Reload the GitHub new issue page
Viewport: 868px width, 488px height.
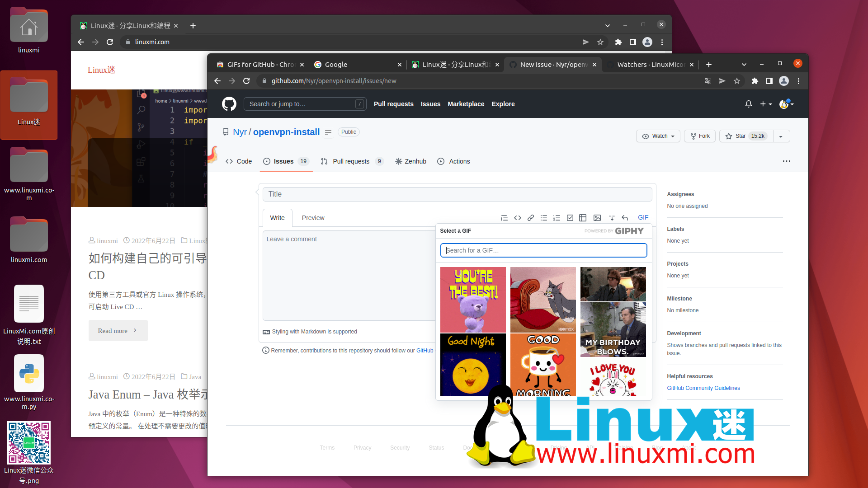click(246, 81)
